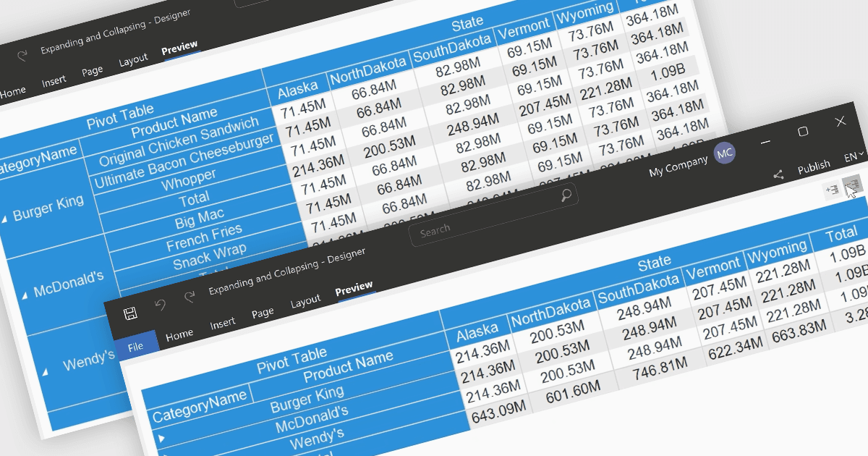The height and width of the screenshot is (456, 868).
Task: Click the Big Mac row in back window
Action: 200,219
